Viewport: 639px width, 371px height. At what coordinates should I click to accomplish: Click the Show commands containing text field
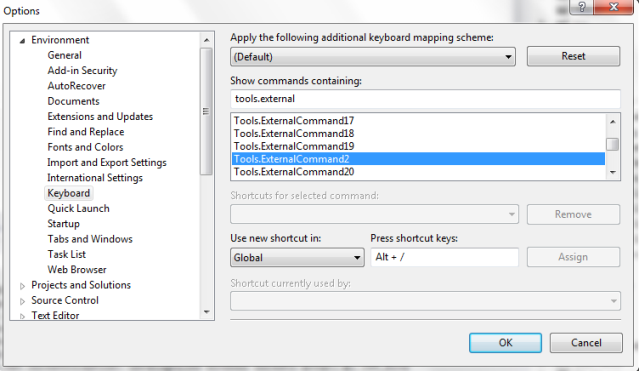coord(425,99)
